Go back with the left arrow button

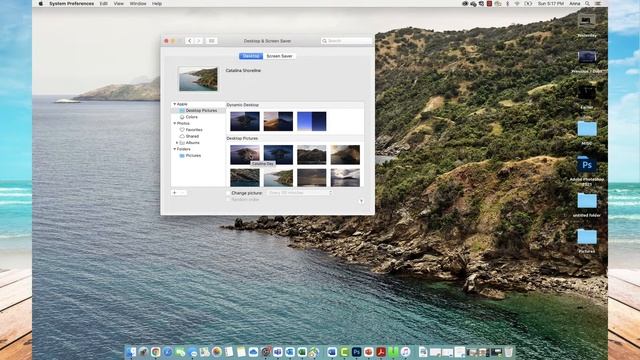(189, 41)
